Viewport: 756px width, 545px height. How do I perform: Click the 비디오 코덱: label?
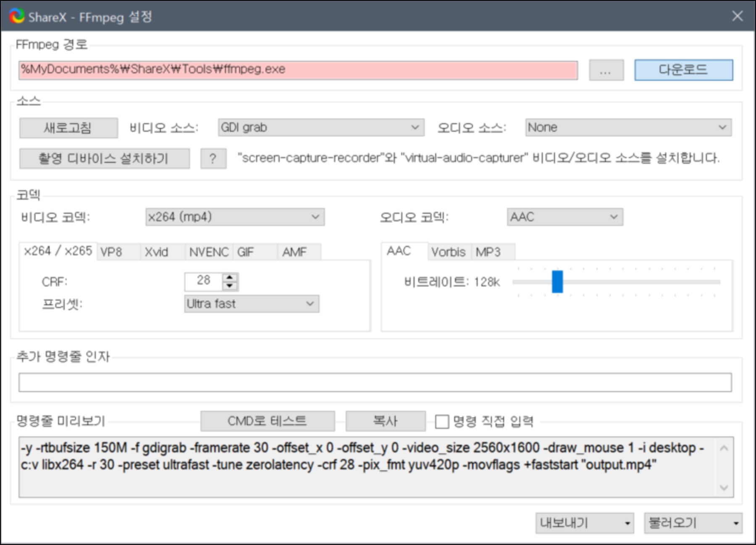[56, 217]
